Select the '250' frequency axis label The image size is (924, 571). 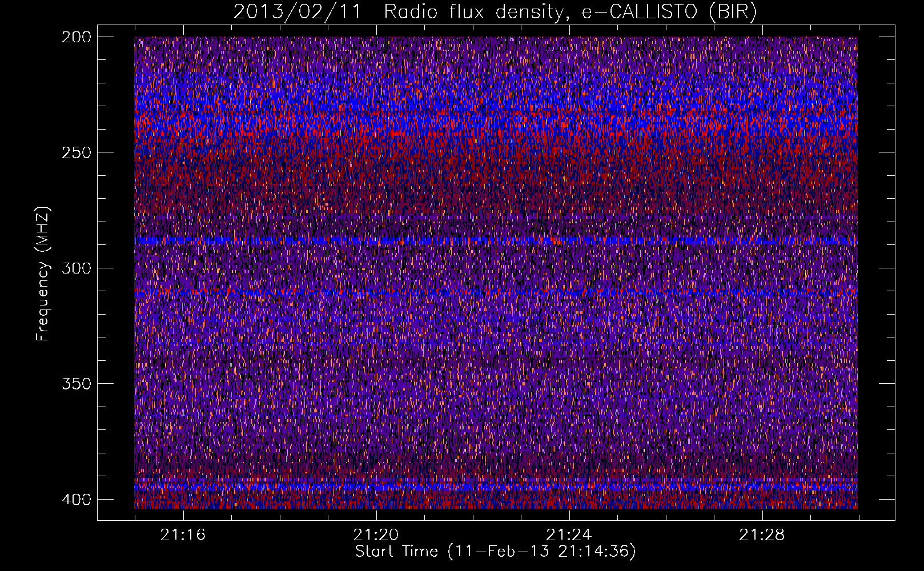click(76, 152)
